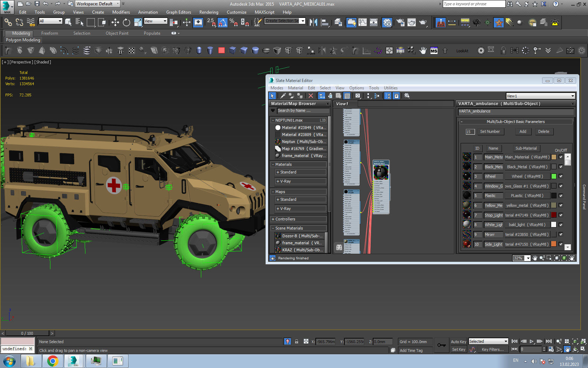Open the Curve Editor from main toolbar
This screenshot has height=368, width=588.
[363, 22]
